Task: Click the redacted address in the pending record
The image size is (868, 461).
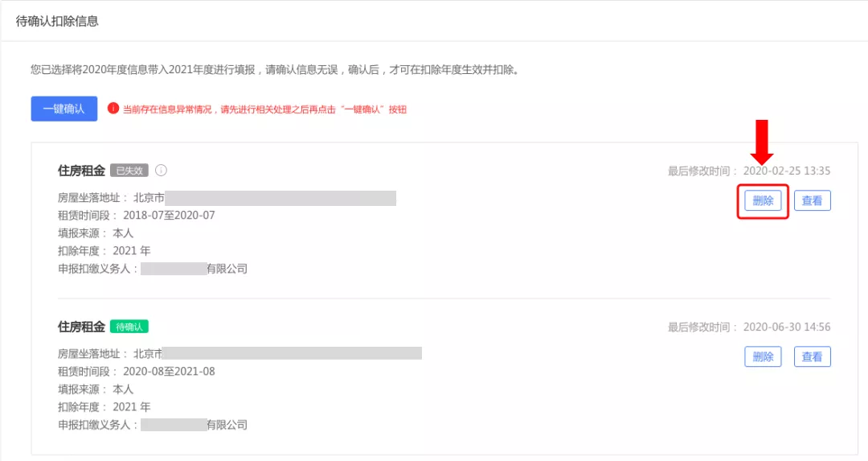Action: pyautogui.click(x=292, y=353)
